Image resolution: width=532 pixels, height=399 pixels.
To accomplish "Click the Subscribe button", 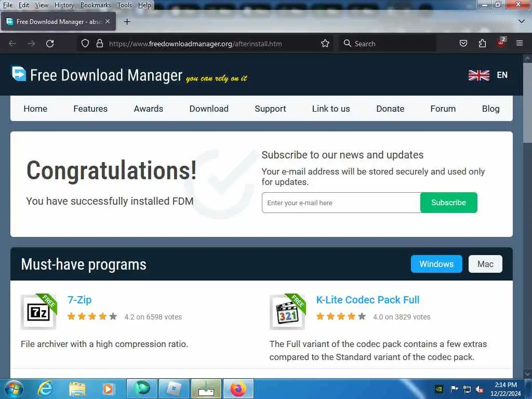I will [448, 203].
